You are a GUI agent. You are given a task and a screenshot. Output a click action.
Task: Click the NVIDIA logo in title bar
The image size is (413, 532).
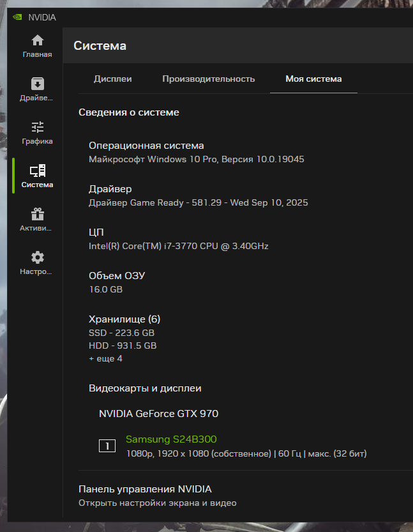[17, 17]
